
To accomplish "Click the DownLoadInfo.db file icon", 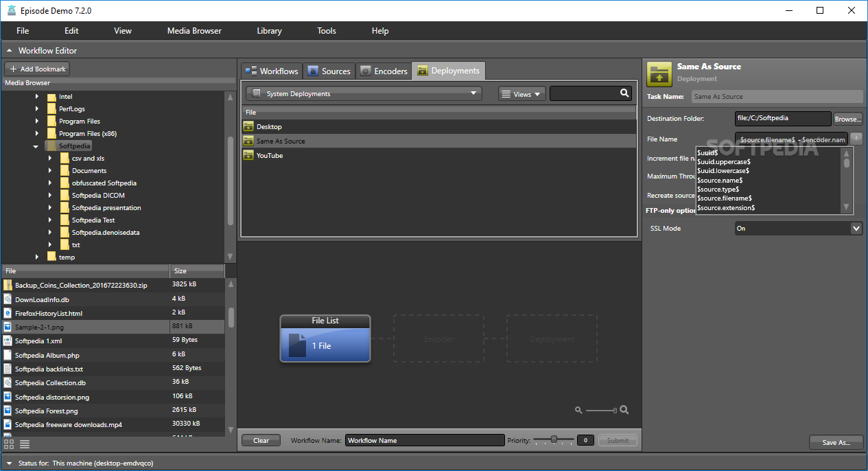I will point(8,299).
